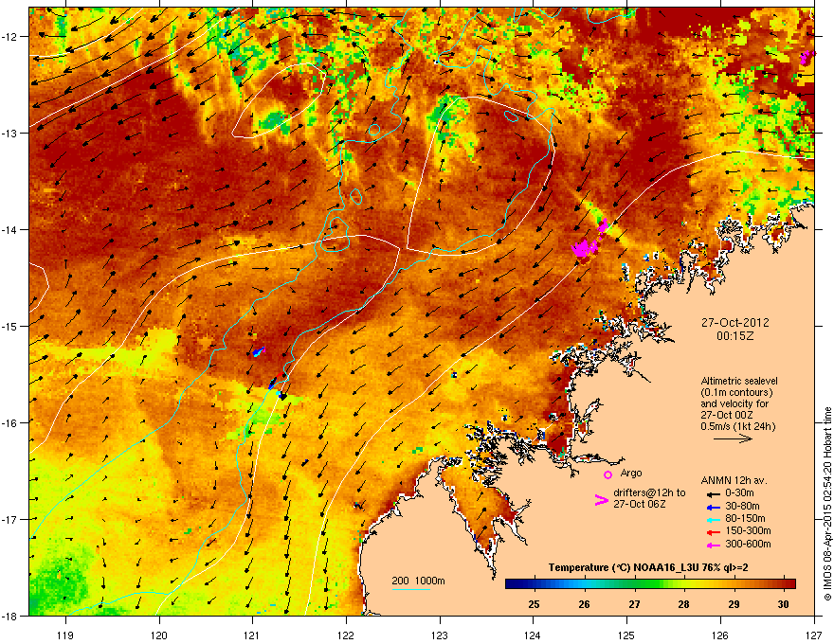Click the blue mooring arrow near 121E, 15.3S
This screenshot has width=834, height=644.
tap(259, 351)
